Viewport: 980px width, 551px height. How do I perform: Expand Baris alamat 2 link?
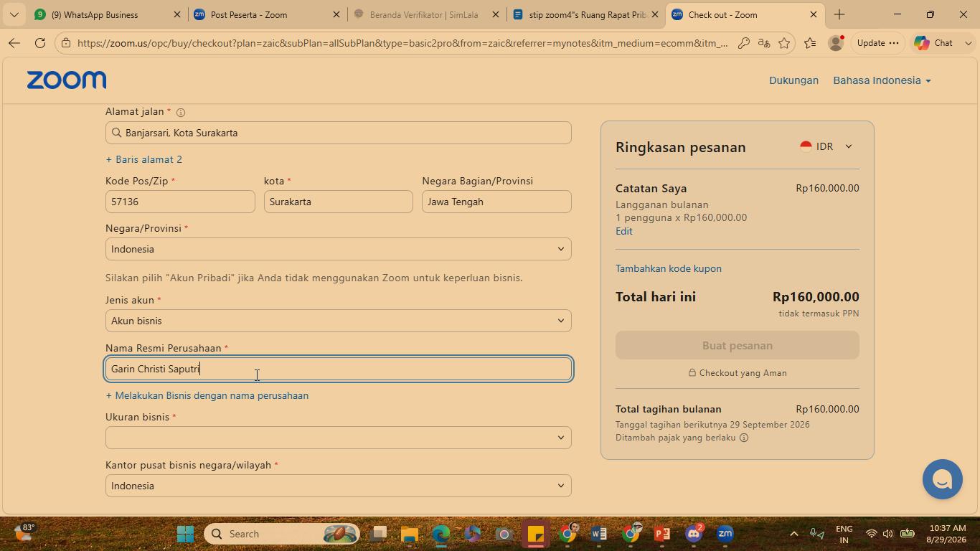(x=143, y=159)
